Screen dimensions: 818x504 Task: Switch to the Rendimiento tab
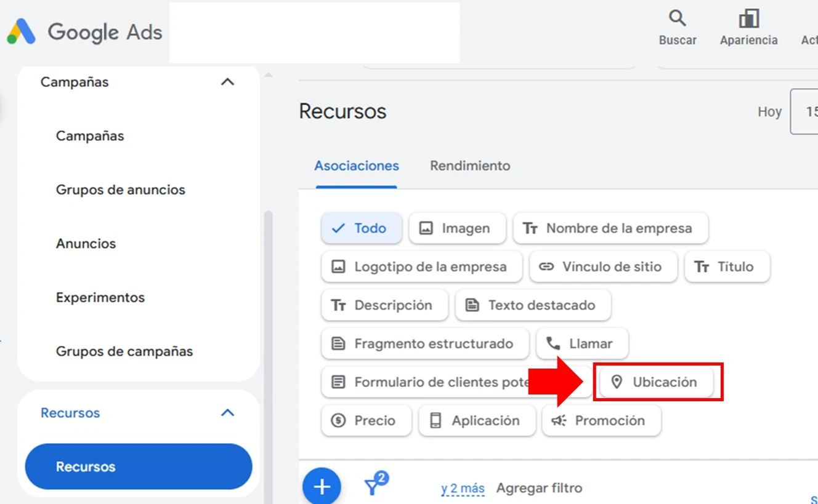point(470,166)
